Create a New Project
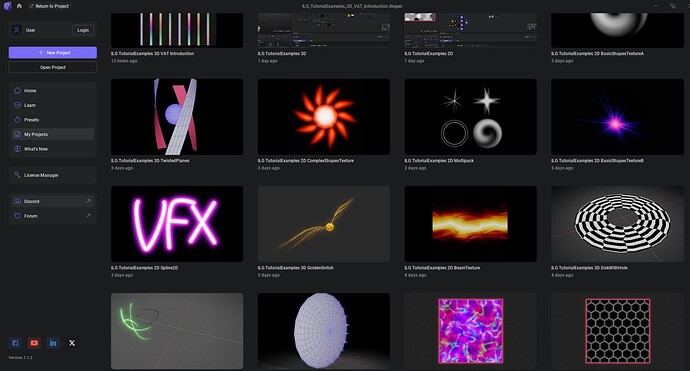690x371 pixels. (53, 52)
